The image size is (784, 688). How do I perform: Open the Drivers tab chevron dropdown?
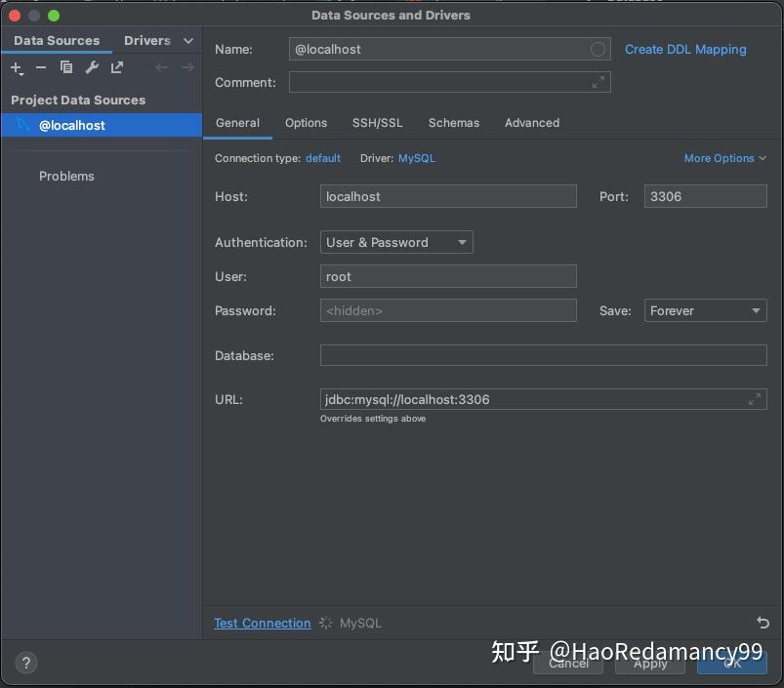(x=188, y=40)
